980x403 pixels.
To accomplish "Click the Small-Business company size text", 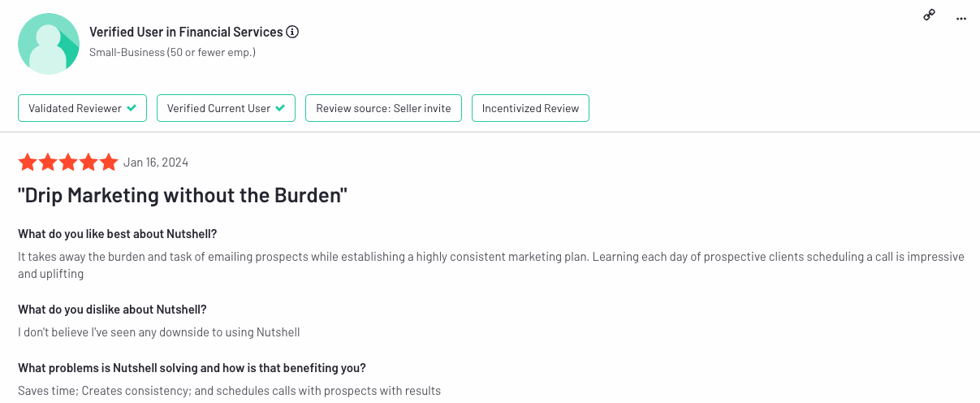I will (x=172, y=53).
